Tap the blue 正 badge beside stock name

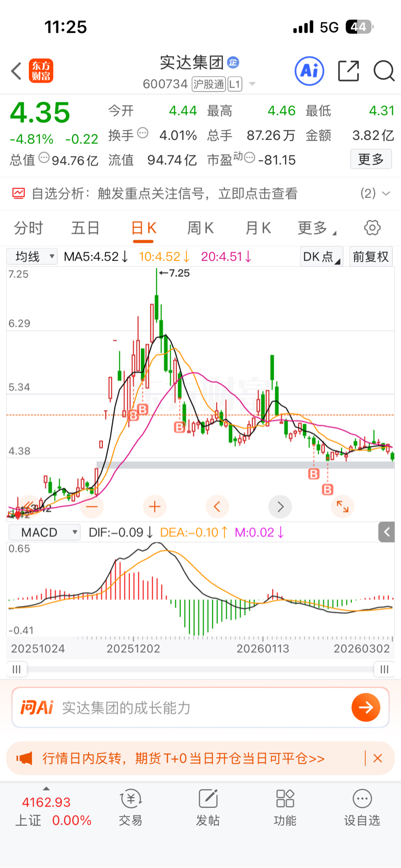(x=233, y=63)
